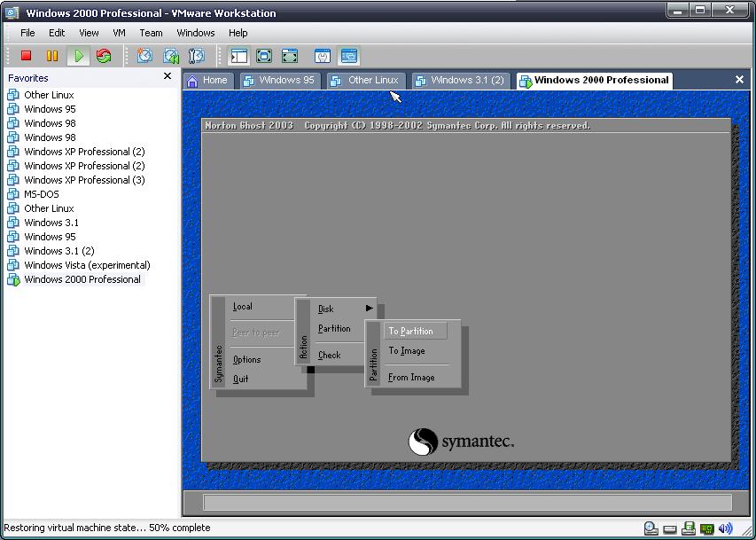Open the VM menu

119,33
